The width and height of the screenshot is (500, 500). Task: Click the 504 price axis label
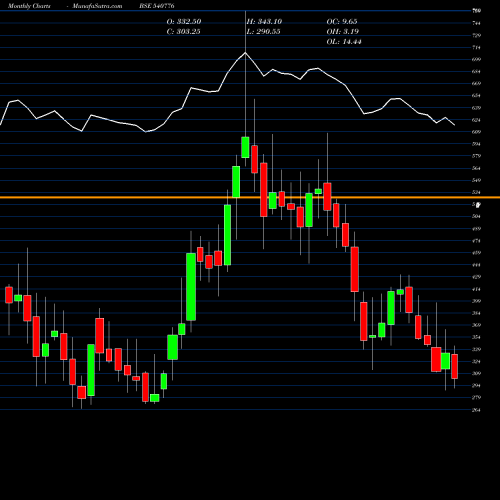(476, 216)
